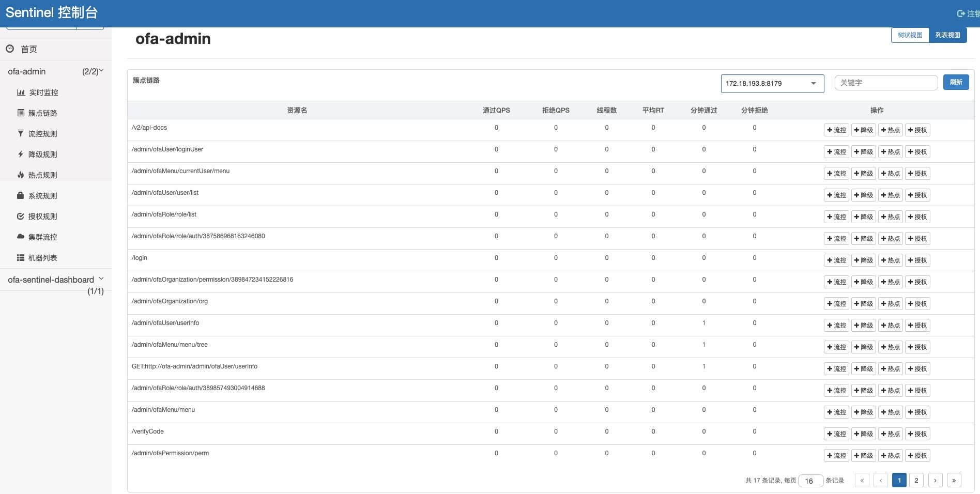Add 热点 rule for /admin/ofaMenu/currentUser/menu
The image size is (980, 494).
click(890, 174)
